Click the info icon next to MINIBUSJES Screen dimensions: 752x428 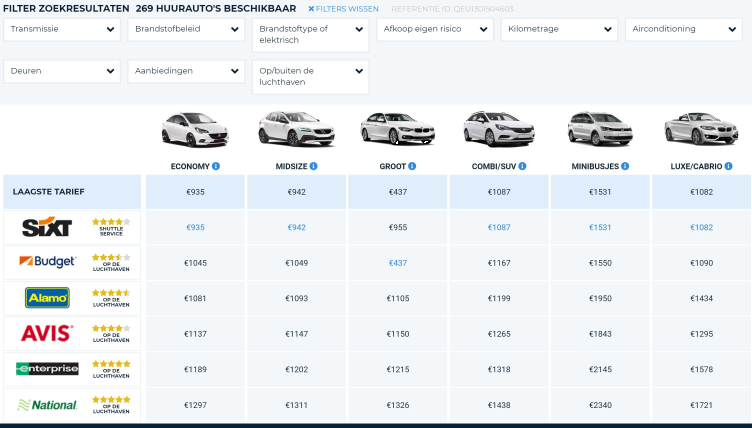tap(626, 166)
